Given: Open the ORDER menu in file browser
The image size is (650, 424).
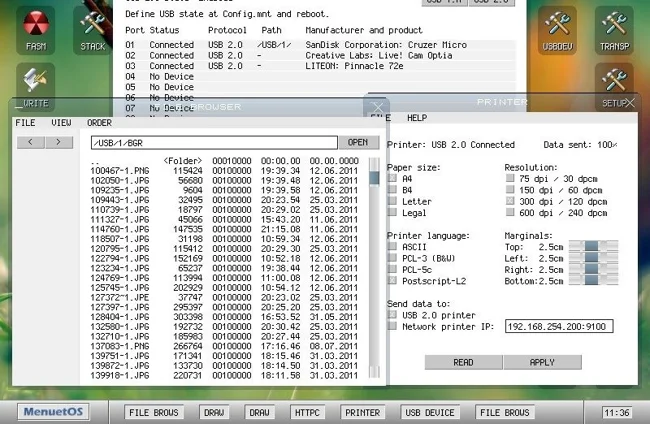Looking at the screenshot, I should coord(99,123).
